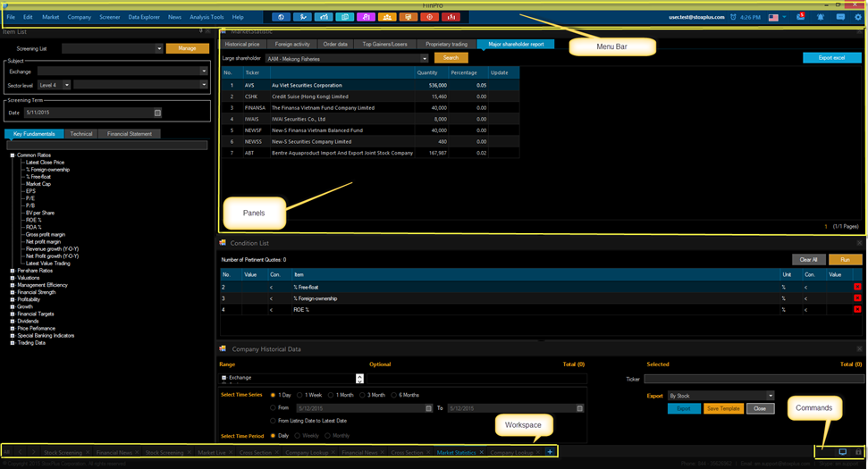Switch to the Top Gainers/Losers tab
The image size is (868, 469).
point(384,45)
